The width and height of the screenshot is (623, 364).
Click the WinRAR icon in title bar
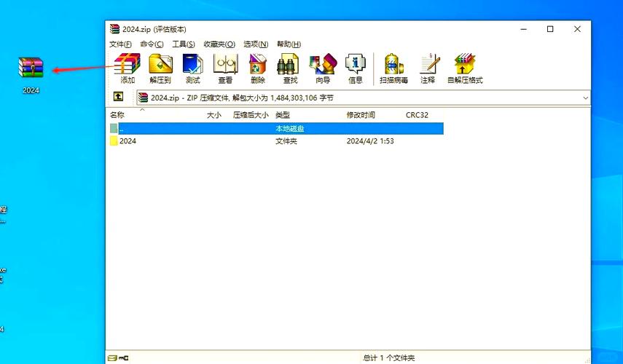pyautogui.click(x=115, y=29)
